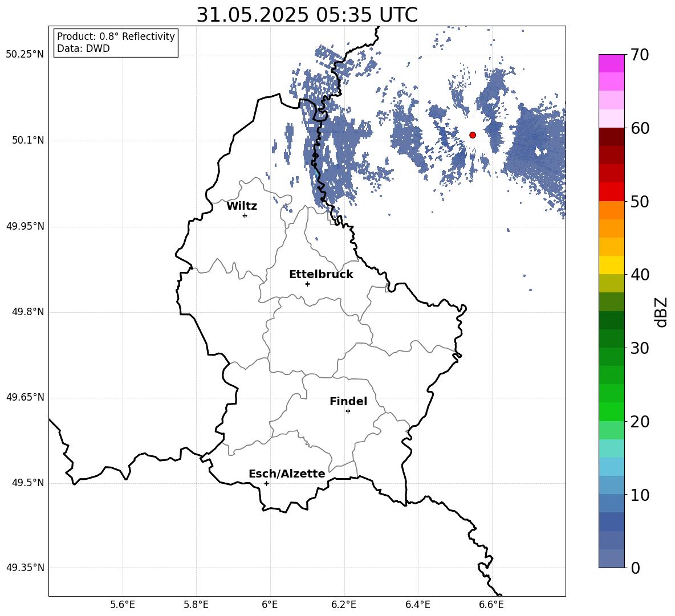675x616 pixels.
Task: Click the colorbar tick label 50
Action: [x=640, y=202]
